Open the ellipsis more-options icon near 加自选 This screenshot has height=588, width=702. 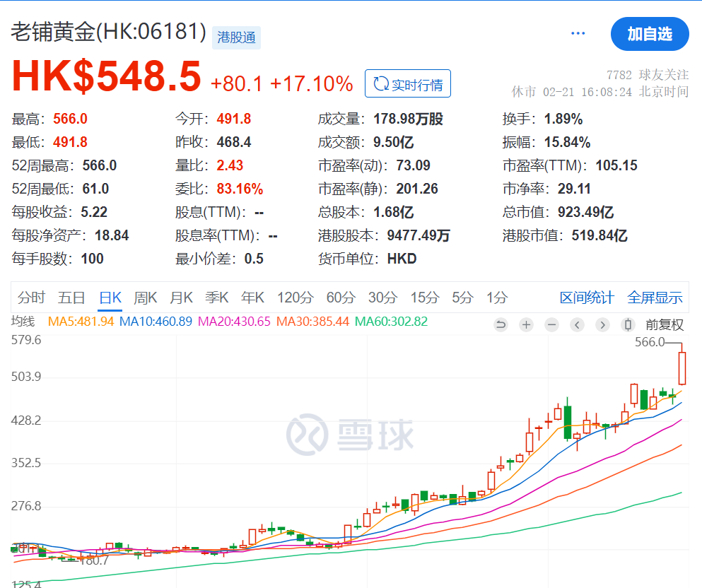coord(578,33)
